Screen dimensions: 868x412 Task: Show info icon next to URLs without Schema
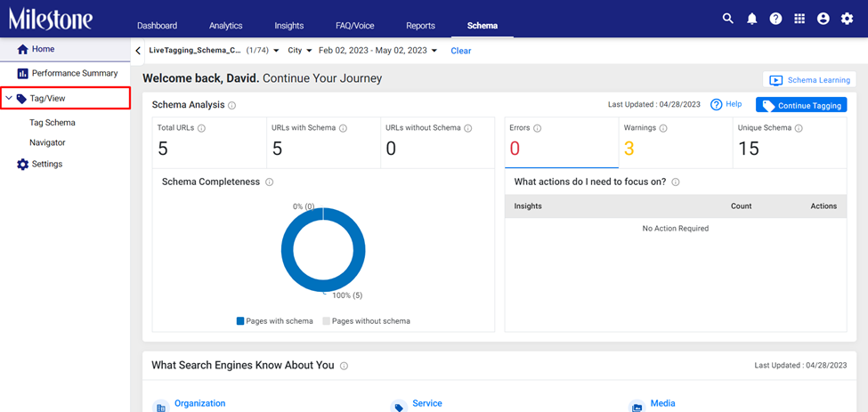tap(467, 128)
